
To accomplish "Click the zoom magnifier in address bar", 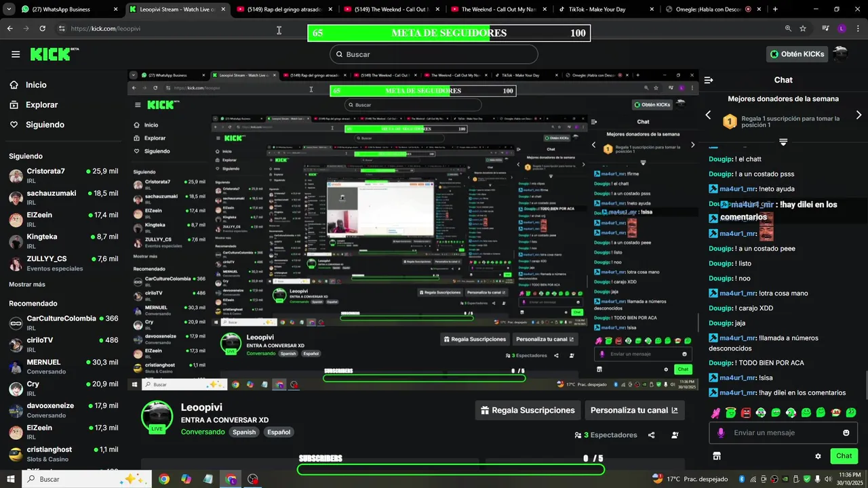I will pyautogui.click(x=788, y=28).
